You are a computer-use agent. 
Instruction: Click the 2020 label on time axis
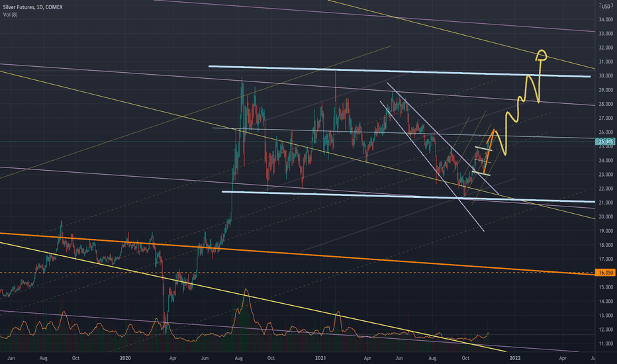[125, 358]
